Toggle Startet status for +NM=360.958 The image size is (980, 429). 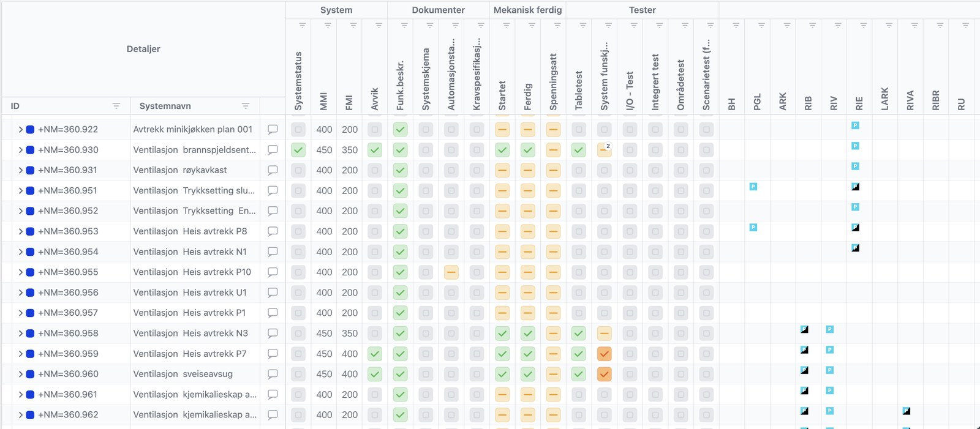502,333
